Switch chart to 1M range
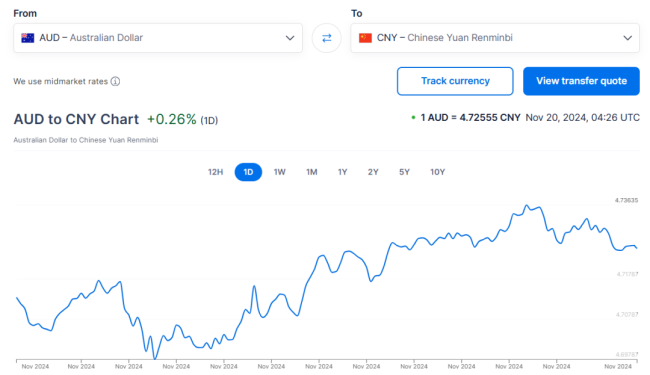The width and height of the screenshot is (650, 375). click(312, 172)
